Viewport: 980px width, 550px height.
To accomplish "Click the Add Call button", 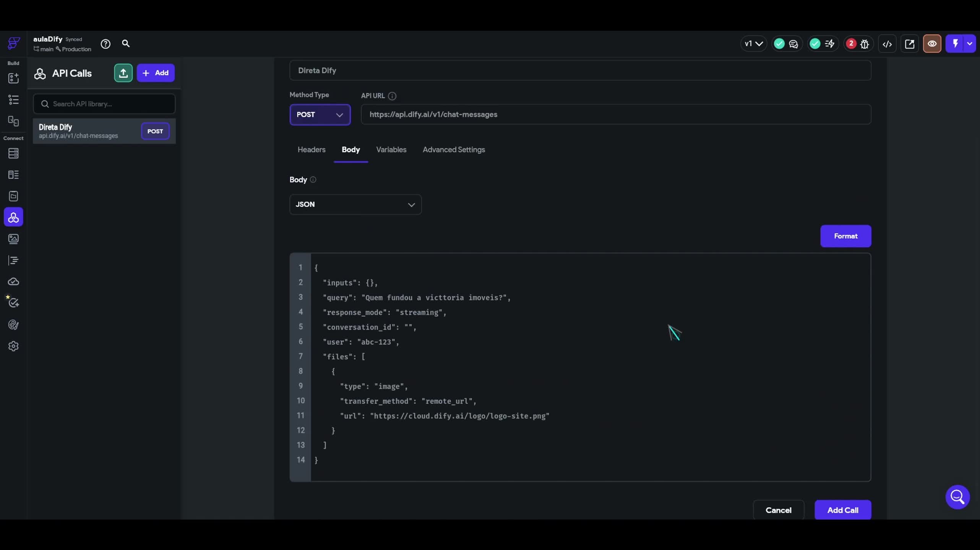I will [x=842, y=510].
